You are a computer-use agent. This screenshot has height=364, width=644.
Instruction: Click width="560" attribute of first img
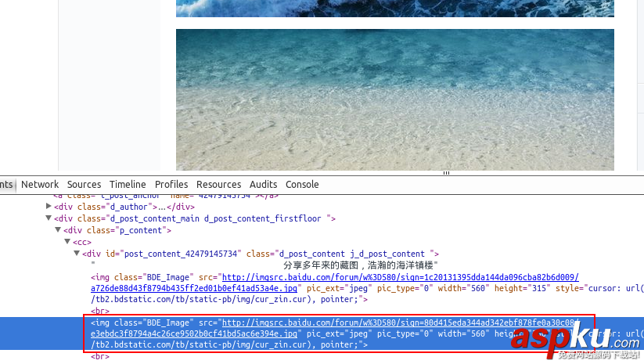[x=464, y=288]
